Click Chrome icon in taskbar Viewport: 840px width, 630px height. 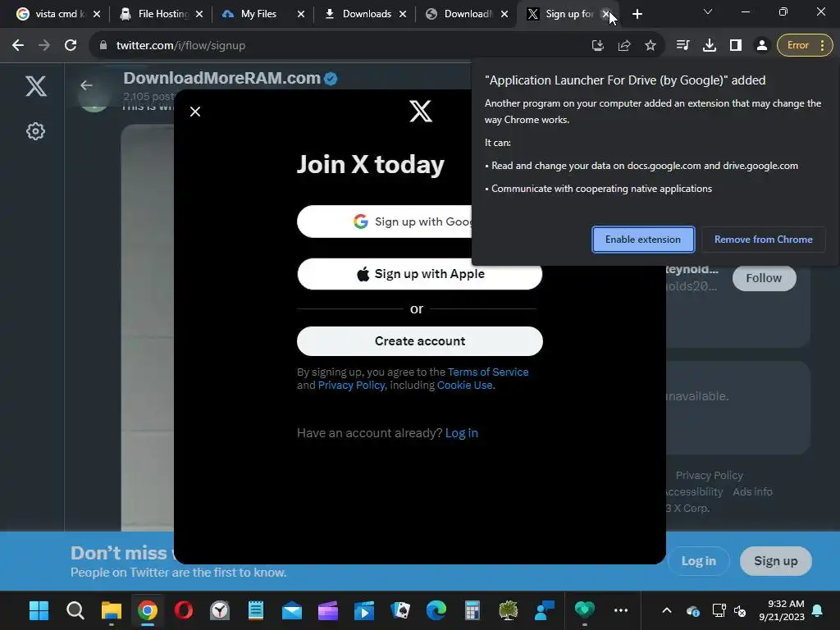(148, 610)
